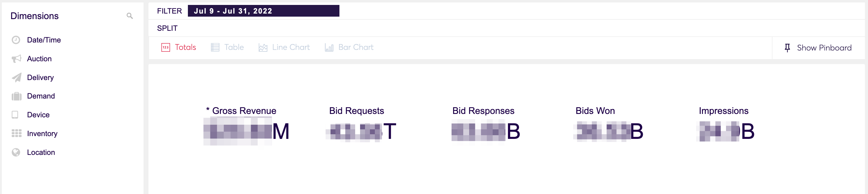Choose the Demand briefcase icon
Viewport: 868px width, 194px height.
[x=17, y=96]
